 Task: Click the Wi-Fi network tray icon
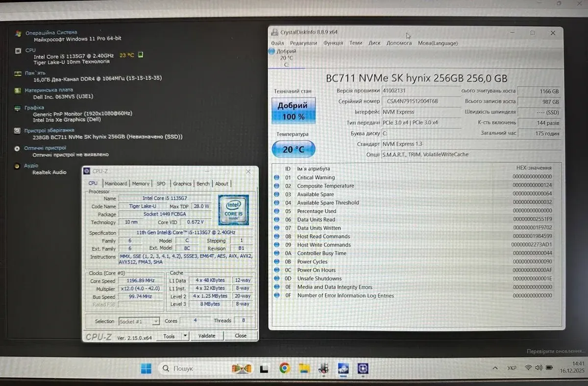(528, 368)
